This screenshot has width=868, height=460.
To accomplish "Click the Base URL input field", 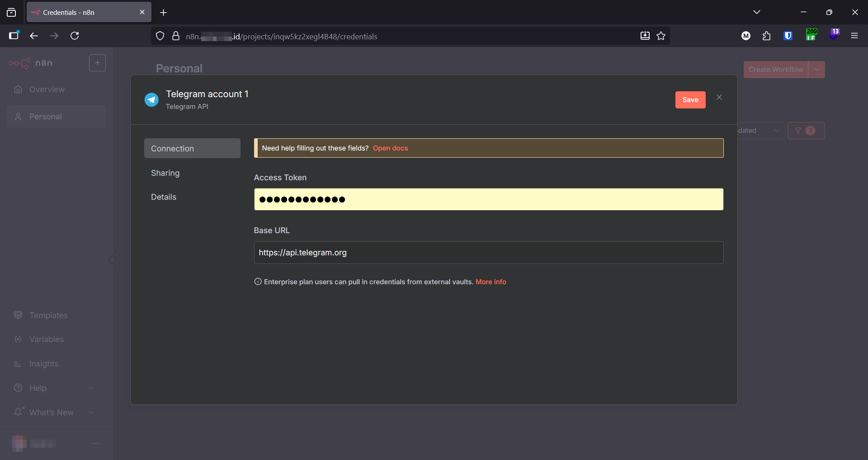I will click(x=488, y=253).
